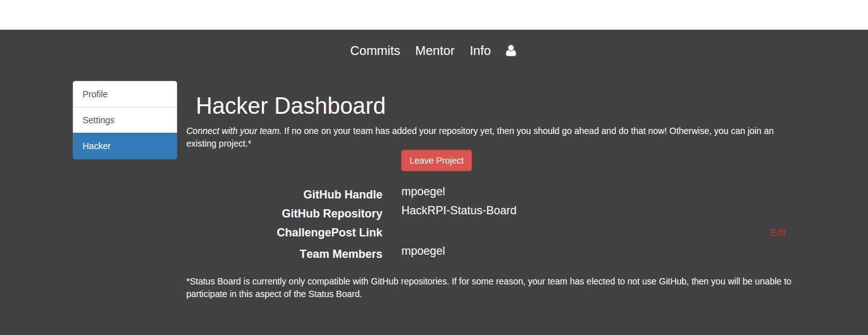Select the HackRPI-Status-Board repository name
Image resolution: width=868 pixels, height=335 pixels.
459,210
